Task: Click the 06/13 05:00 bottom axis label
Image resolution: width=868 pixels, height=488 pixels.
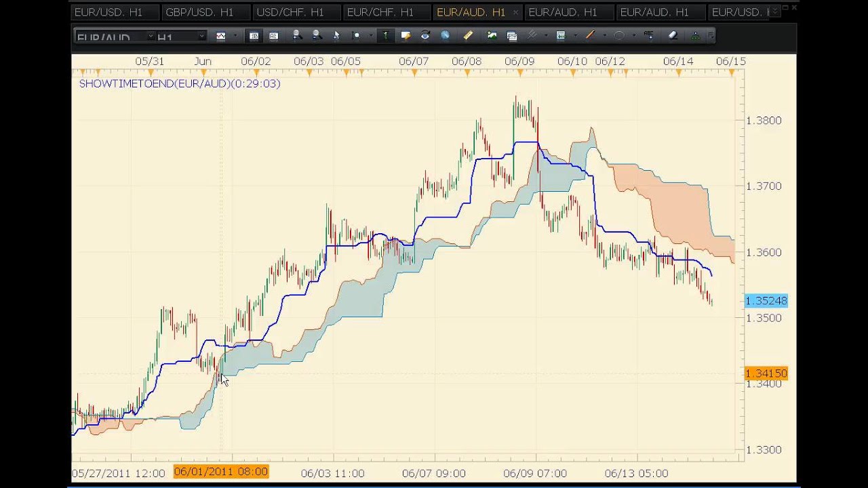Action: [636, 473]
